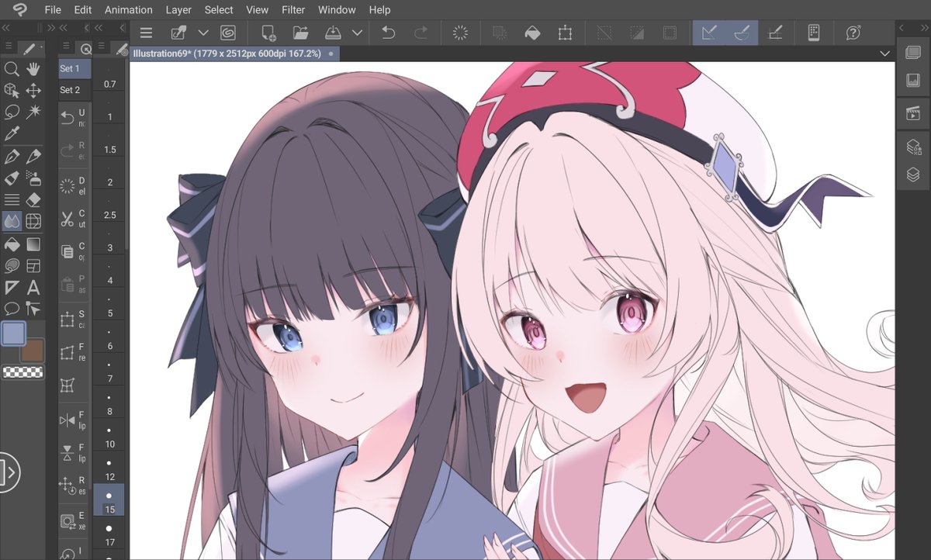Click the Save icon in command bar
The width and height of the screenshot is (931, 560).
click(x=332, y=33)
